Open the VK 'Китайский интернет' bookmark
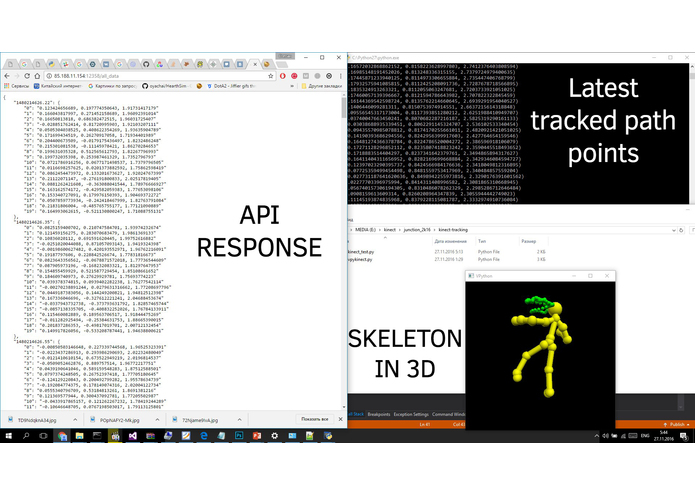This screenshot has width=695, height=494. point(58,86)
